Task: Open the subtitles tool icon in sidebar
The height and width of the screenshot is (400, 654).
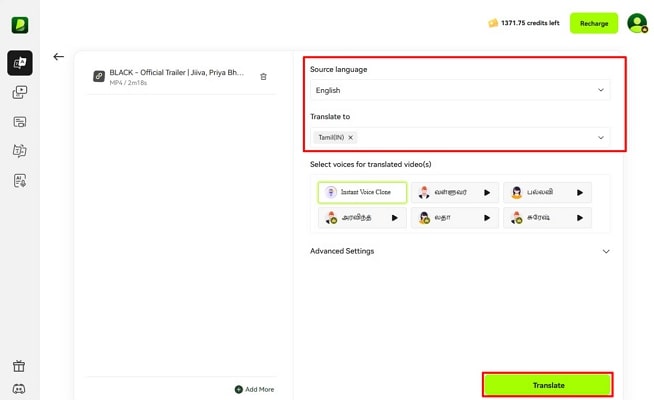Action: click(x=20, y=122)
